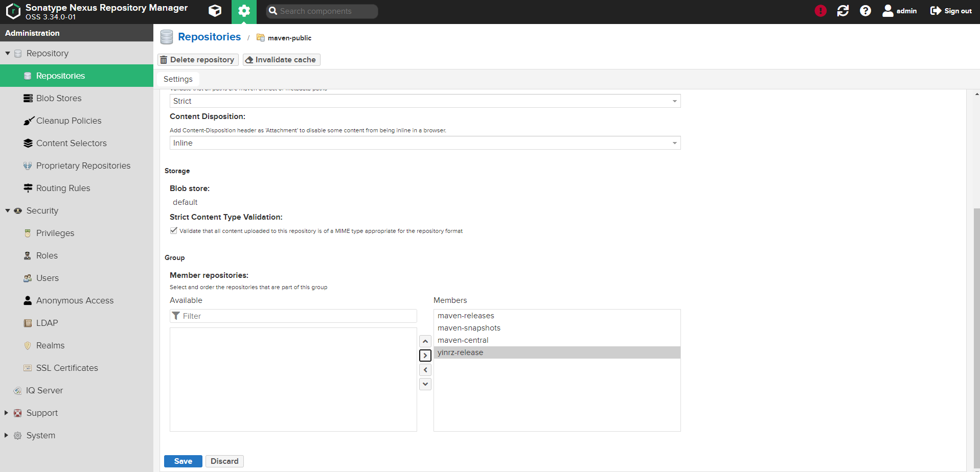Select maven-snapshots in Members list

pyautogui.click(x=557, y=328)
